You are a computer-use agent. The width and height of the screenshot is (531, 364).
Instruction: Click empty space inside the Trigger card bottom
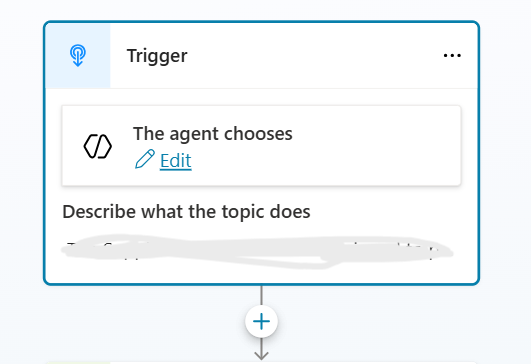pyautogui.click(x=261, y=276)
